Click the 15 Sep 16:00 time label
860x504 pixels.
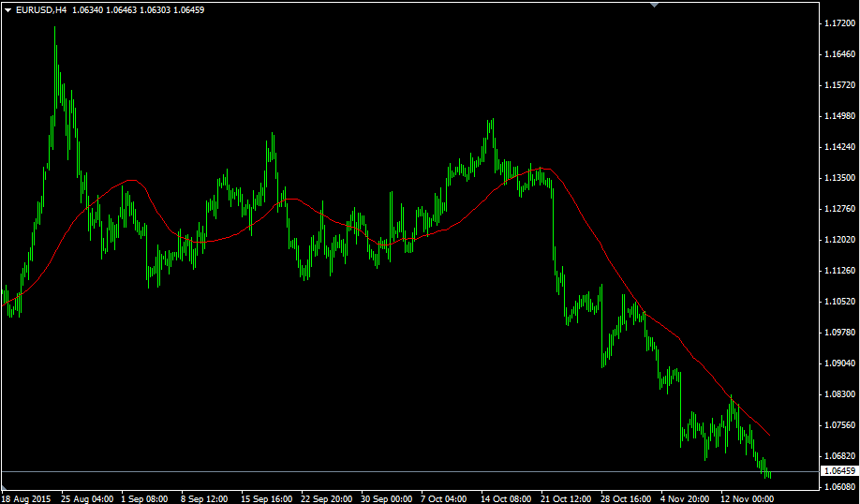click(x=267, y=498)
